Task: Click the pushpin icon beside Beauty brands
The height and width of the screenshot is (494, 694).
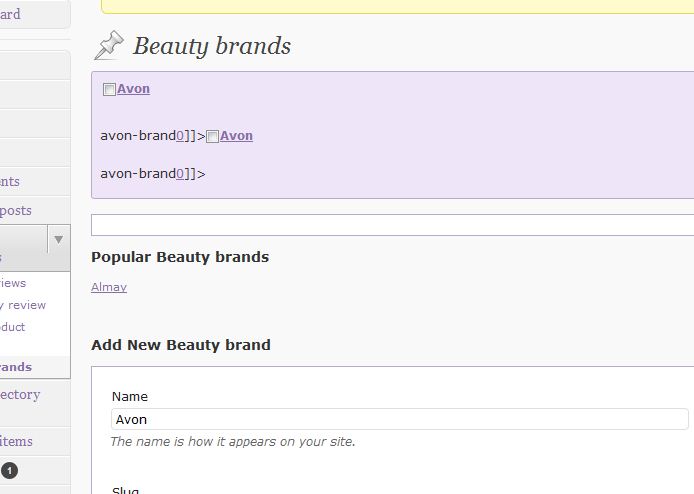Action: [109, 45]
